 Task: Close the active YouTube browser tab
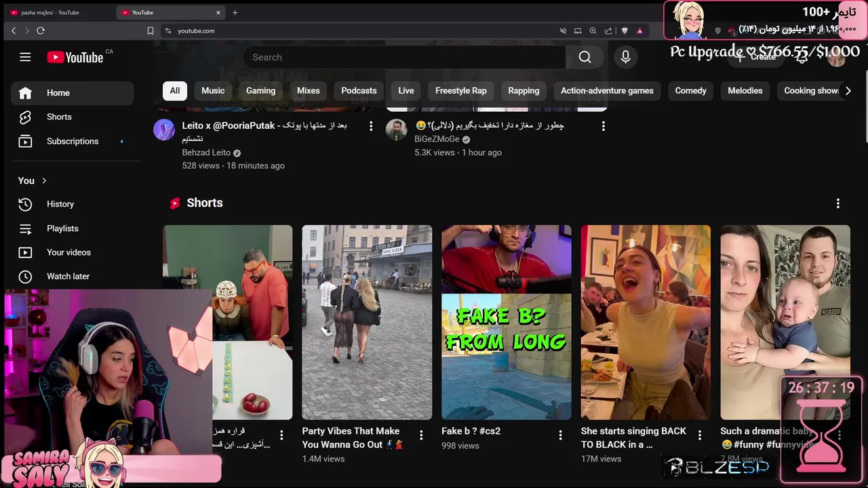pyautogui.click(x=218, y=12)
